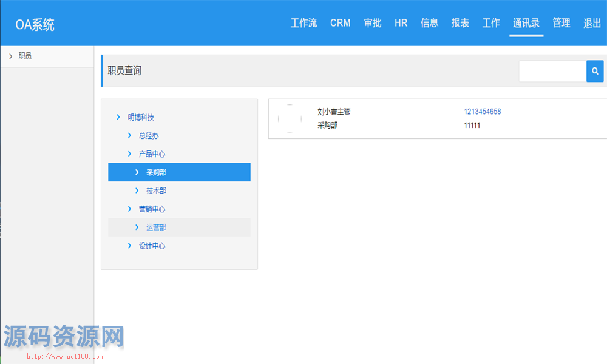This screenshot has width=607, height=364.
Task: Click the expand arrow beside 明博科技
Action: (117, 117)
